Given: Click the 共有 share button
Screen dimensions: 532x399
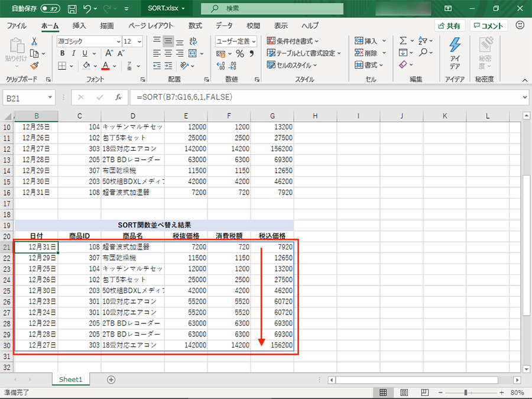Looking at the screenshot, I should tap(450, 26).
